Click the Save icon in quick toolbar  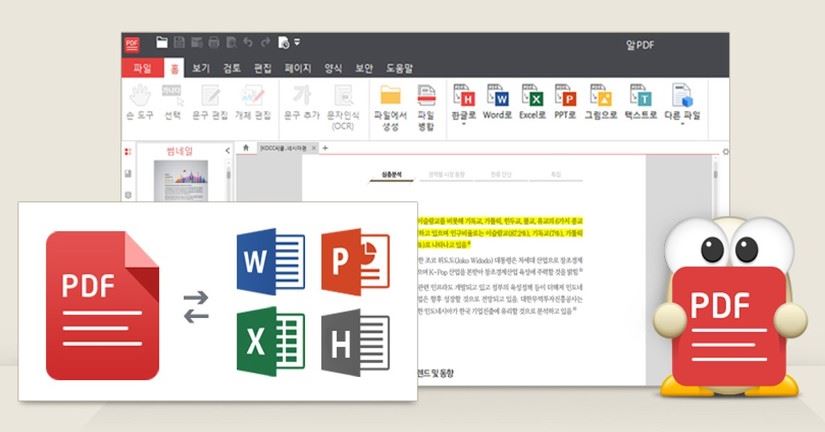point(179,42)
